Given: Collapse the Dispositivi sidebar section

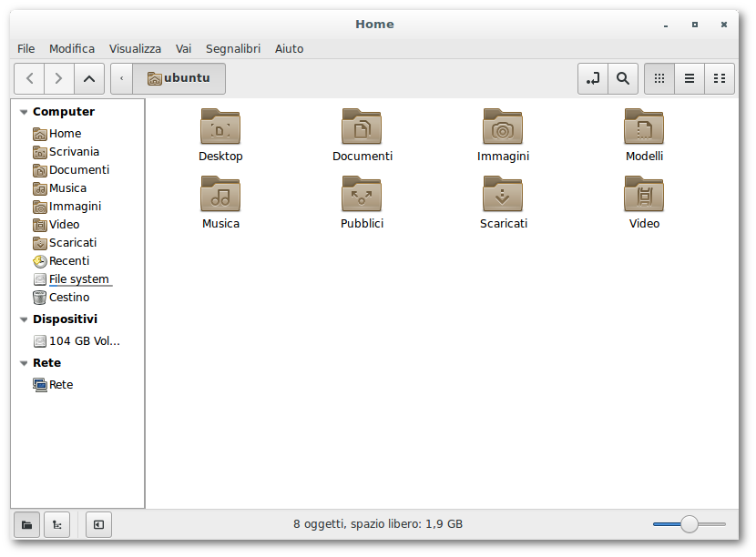Looking at the screenshot, I should coord(24,319).
